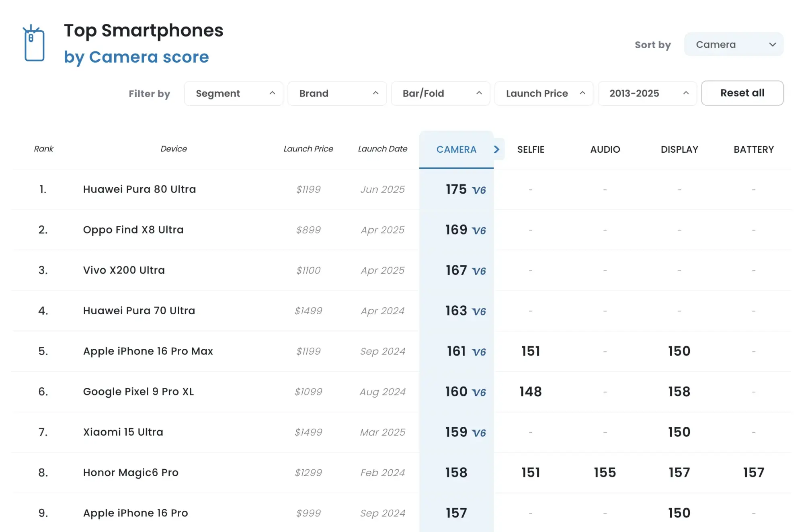The height and width of the screenshot is (532, 804).
Task: Click display score 150 for iPhone 16 Pro Max
Action: point(679,351)
